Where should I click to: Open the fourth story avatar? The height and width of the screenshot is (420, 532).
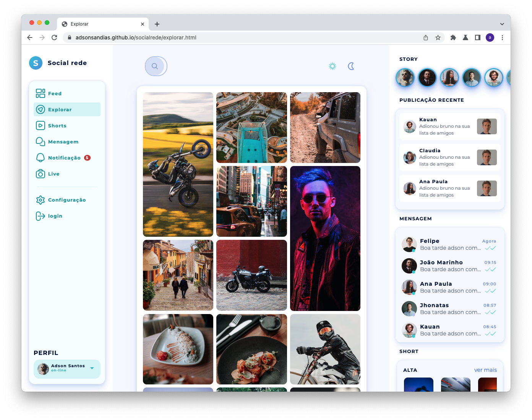coord(472,78)
